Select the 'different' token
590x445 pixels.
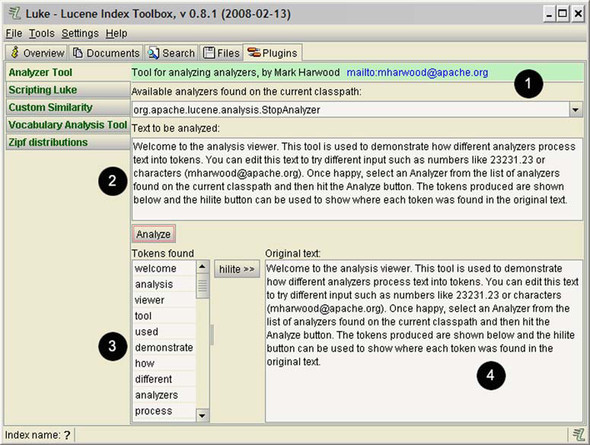click(165, 379)
